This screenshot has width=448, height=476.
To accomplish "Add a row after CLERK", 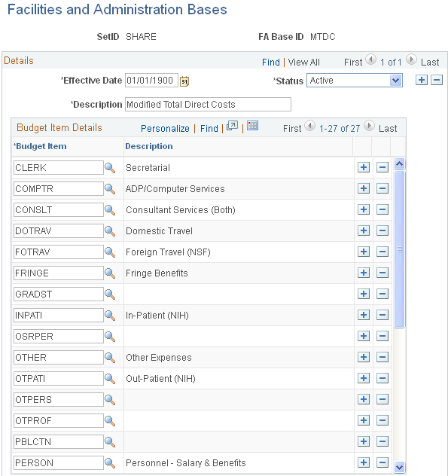I will coord(364,167).
